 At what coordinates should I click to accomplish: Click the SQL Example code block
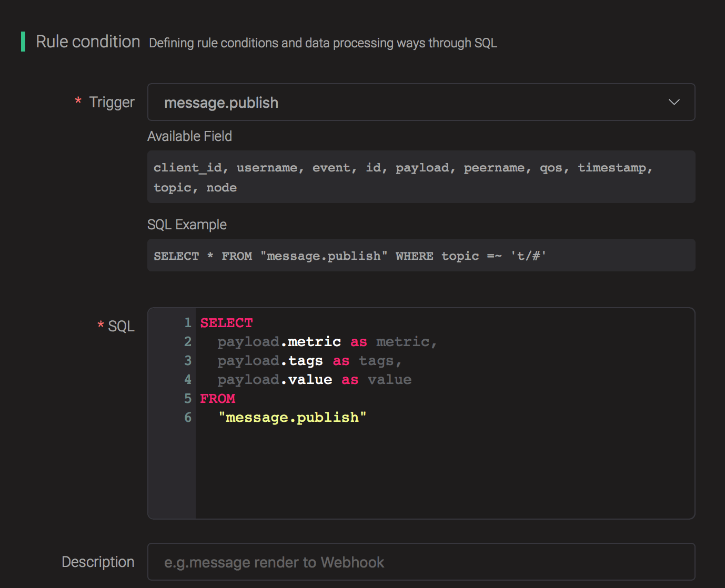(421, 256)
